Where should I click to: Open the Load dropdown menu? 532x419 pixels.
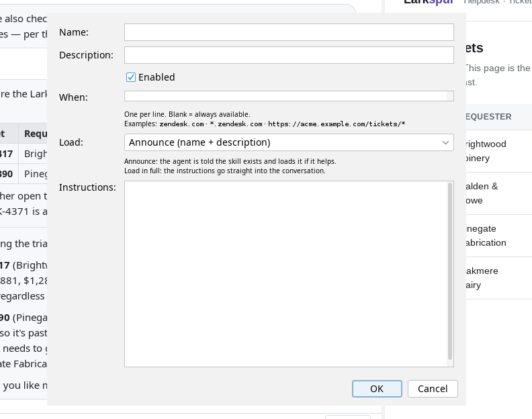coord(289,142)
